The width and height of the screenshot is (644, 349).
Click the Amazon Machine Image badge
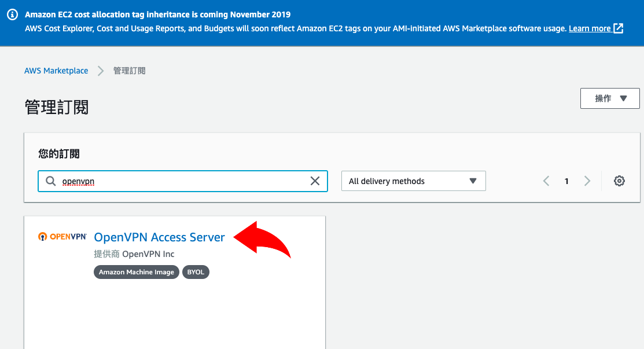click(137, 272)
